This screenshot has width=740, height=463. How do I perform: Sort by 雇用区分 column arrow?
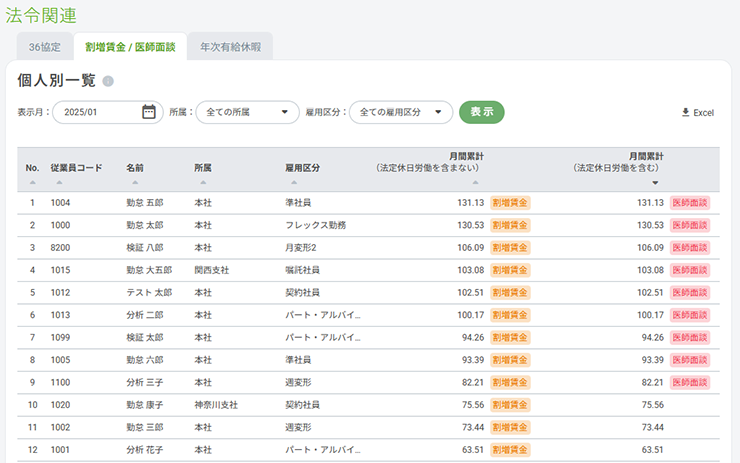(x=294, y=182)
